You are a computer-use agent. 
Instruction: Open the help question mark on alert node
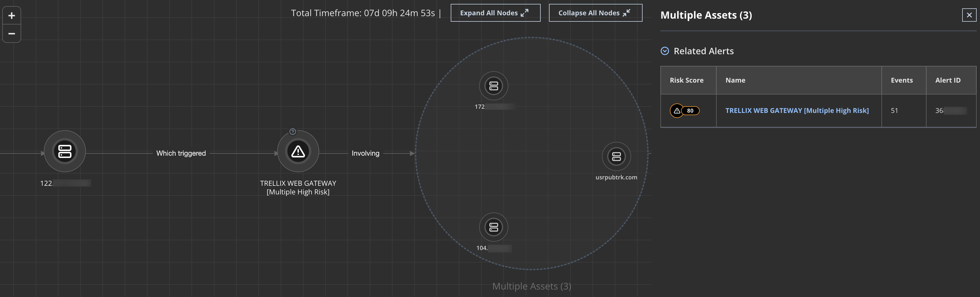(x=293, y=132)
